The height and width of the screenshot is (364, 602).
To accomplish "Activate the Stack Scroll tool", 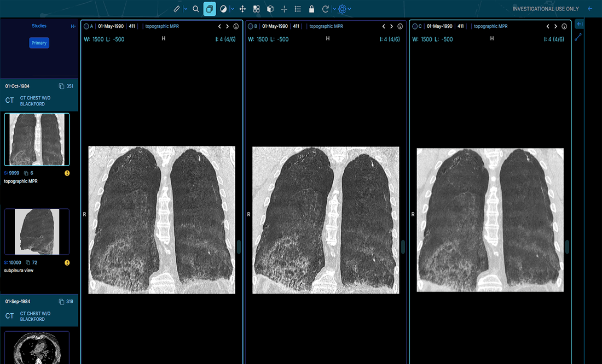I will (210, 9).
